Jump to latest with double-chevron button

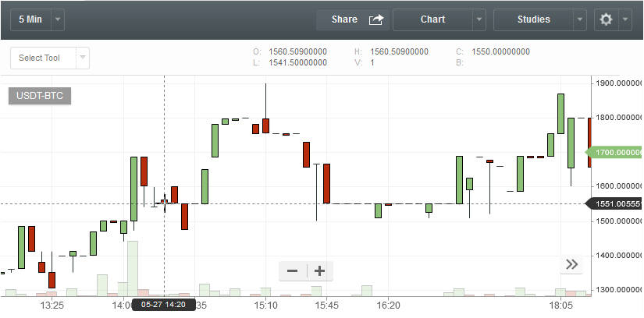tap(571, 264)
